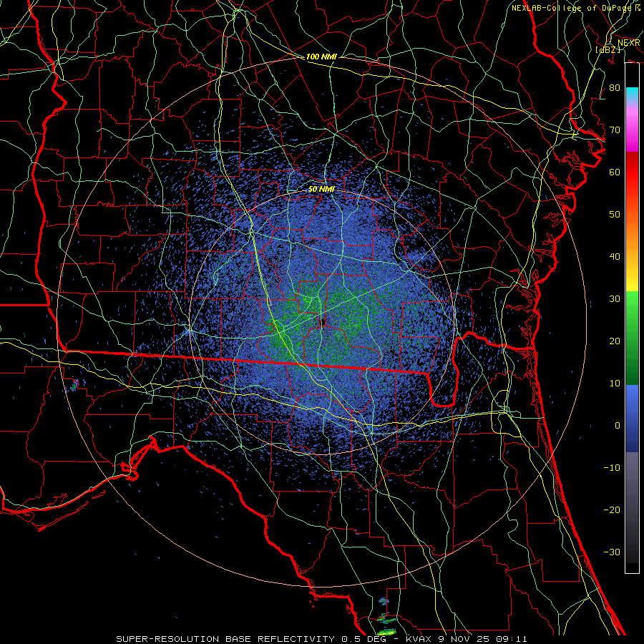644x644 pixels.
Task: Click the -20 value on the dBZ scale
Action: (612, 510)
